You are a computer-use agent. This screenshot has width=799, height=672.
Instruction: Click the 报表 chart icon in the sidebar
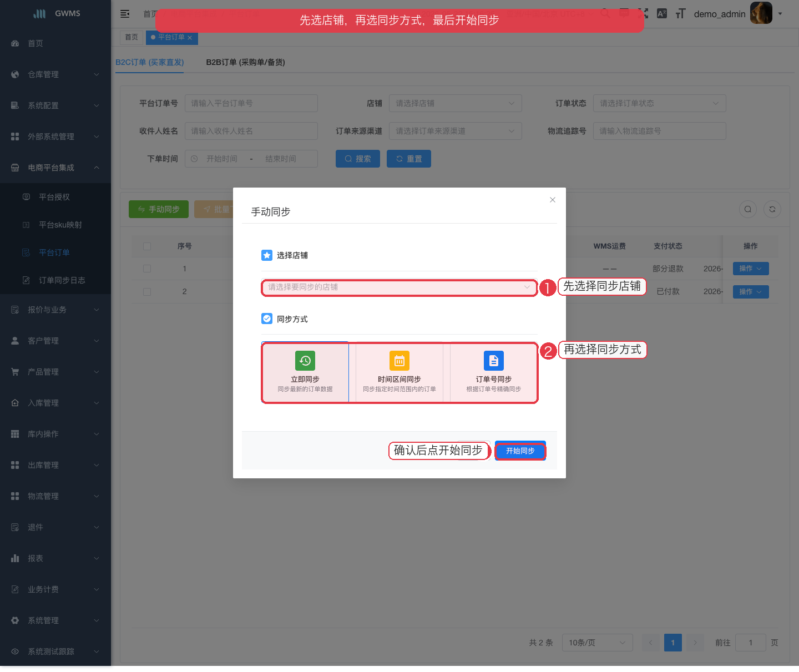click(x=15, y=558)
